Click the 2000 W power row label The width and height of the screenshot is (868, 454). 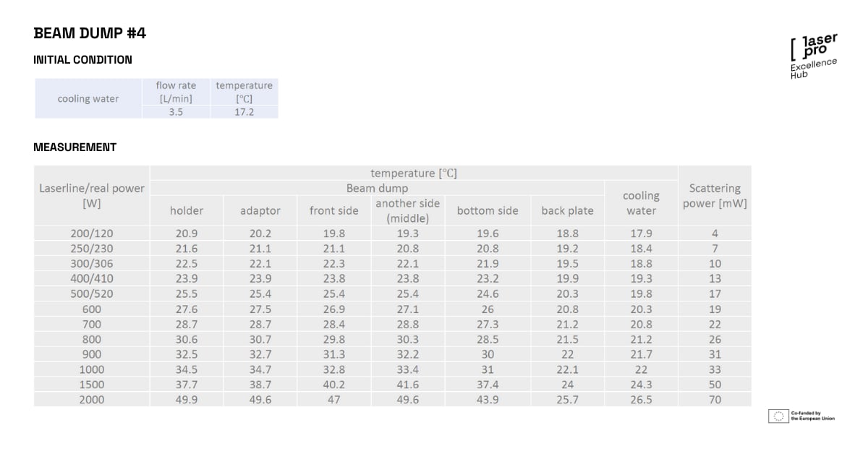[x=92, y=399]
